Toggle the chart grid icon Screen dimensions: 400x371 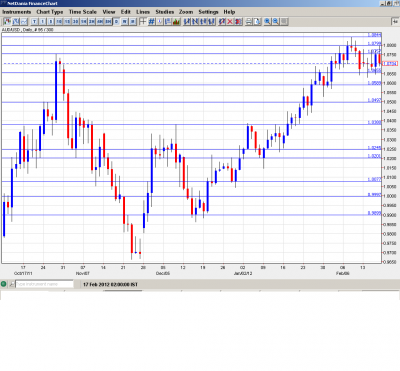(x=151, y=22)
